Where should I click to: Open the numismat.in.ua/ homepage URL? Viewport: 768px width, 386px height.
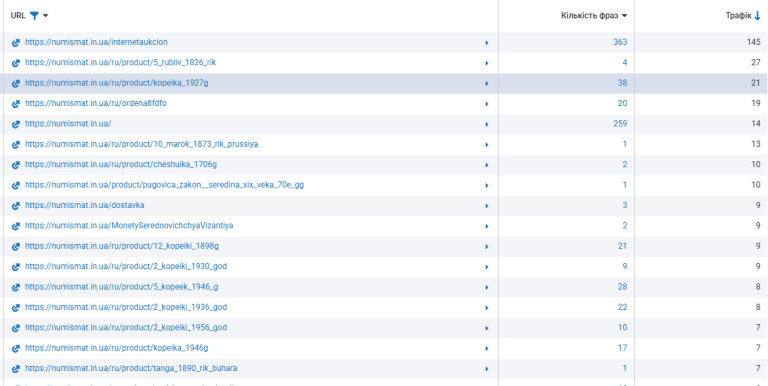(x=68, y=124)
